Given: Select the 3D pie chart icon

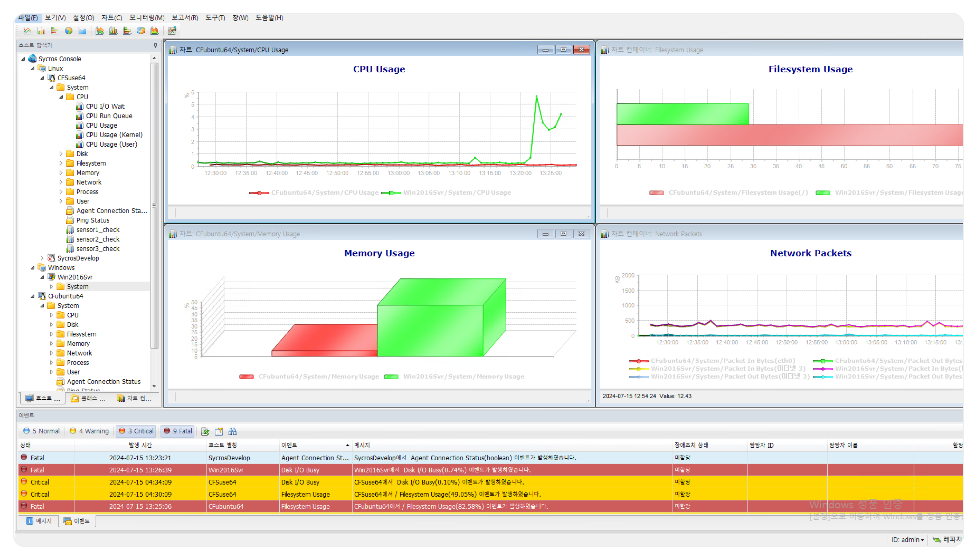Looking at the screenshot, I should coord(141,31).
